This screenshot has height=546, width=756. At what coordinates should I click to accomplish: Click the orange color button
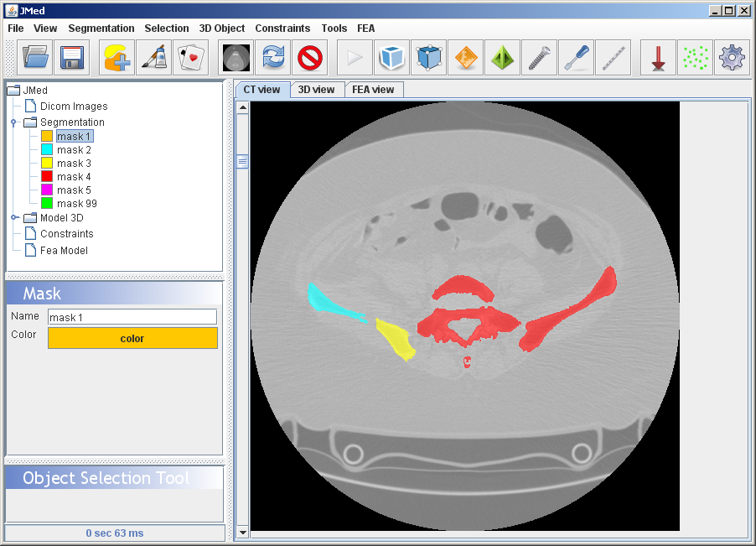pyautogui.click(x=132, y=339)
